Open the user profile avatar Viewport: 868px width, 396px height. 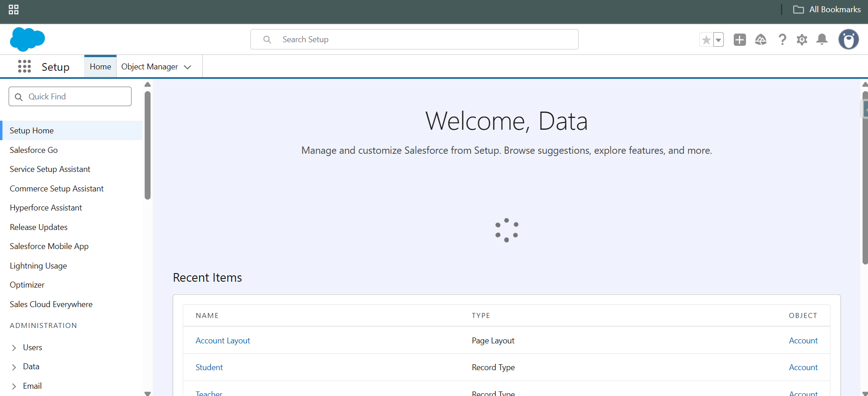[x=848, y=40]
